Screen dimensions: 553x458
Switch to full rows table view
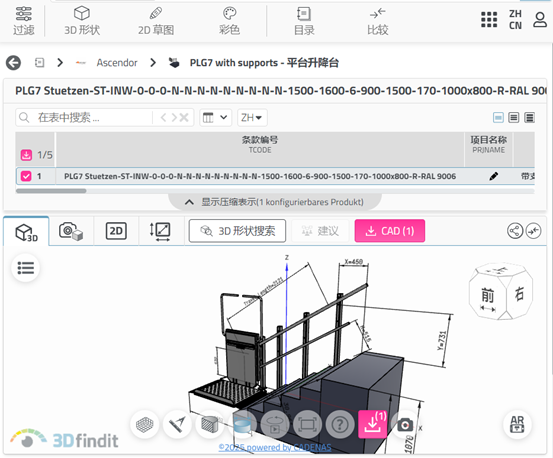pos(529,117)
